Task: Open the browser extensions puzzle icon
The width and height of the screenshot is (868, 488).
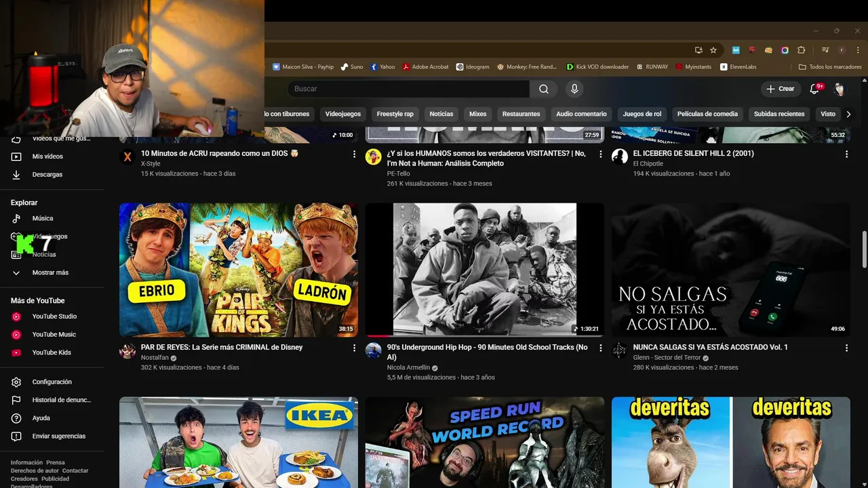Action: tap(801, 50)
